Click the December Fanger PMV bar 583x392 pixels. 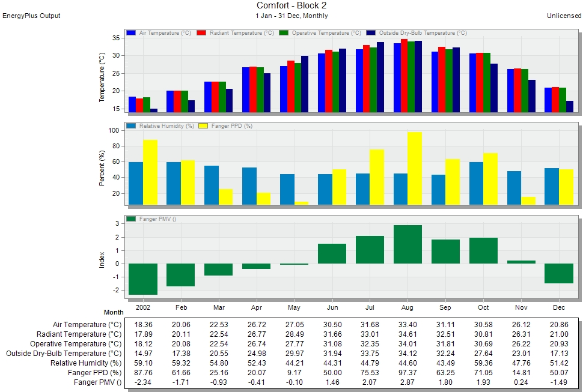coord(559,274)
